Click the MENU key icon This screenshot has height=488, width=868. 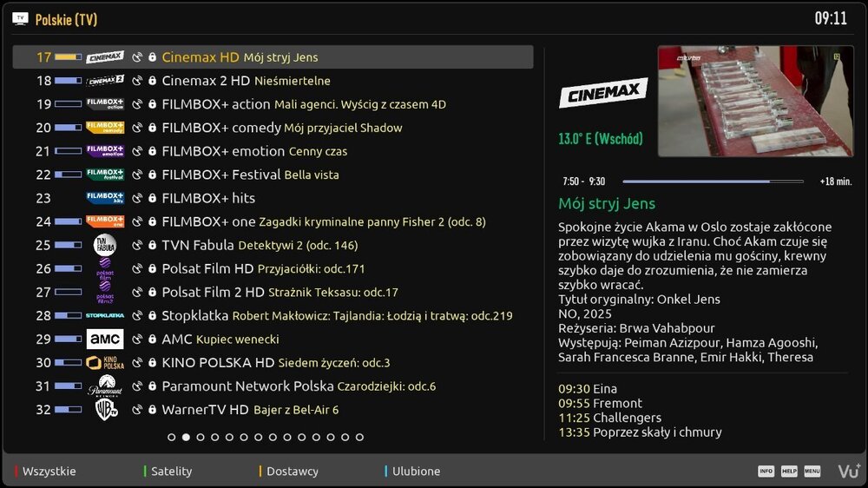[812, 472]
